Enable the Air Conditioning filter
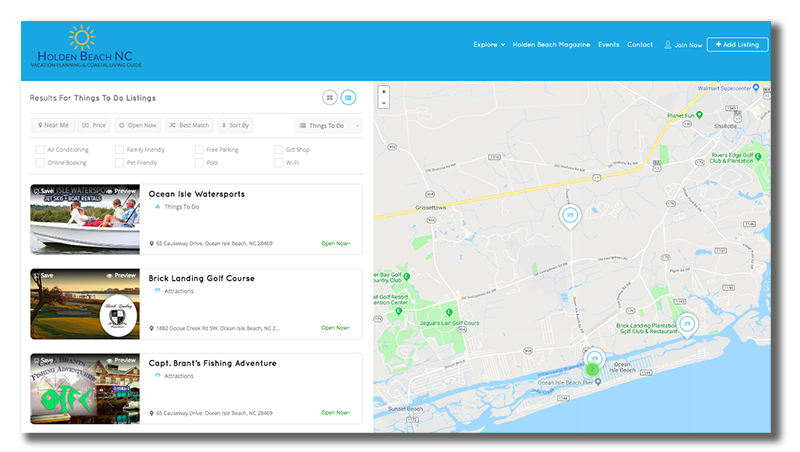Viewport: 800px width, 452px height. (x=39, y=149)
